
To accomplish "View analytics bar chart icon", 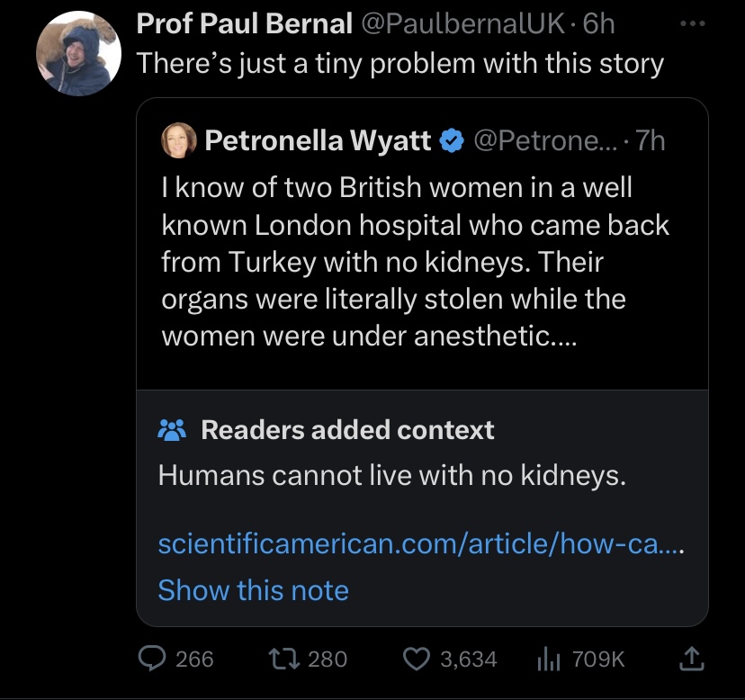I will click(549, 660).
